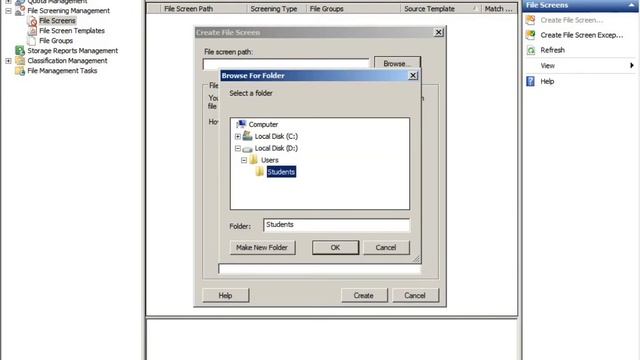The height and width of the screenshot is (360, 640).
Task: Click the Classification Management folder icon
Action: click(x=20, y=61)
